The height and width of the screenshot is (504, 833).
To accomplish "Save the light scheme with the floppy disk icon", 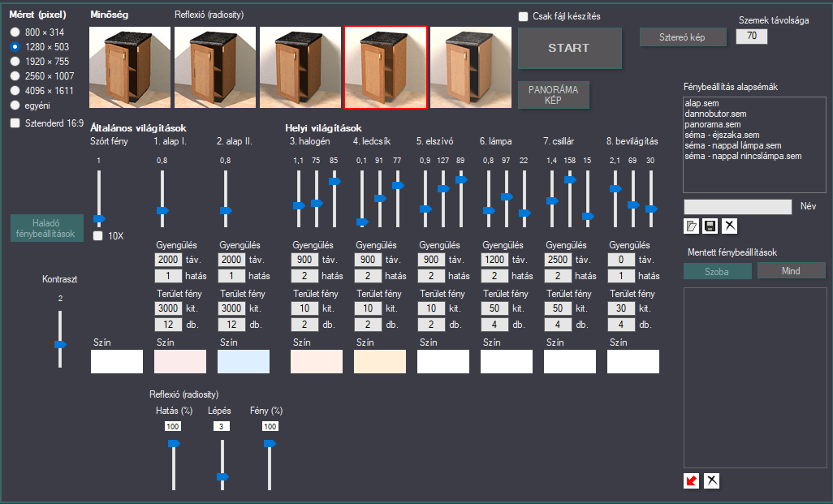I will click(710, 226).
